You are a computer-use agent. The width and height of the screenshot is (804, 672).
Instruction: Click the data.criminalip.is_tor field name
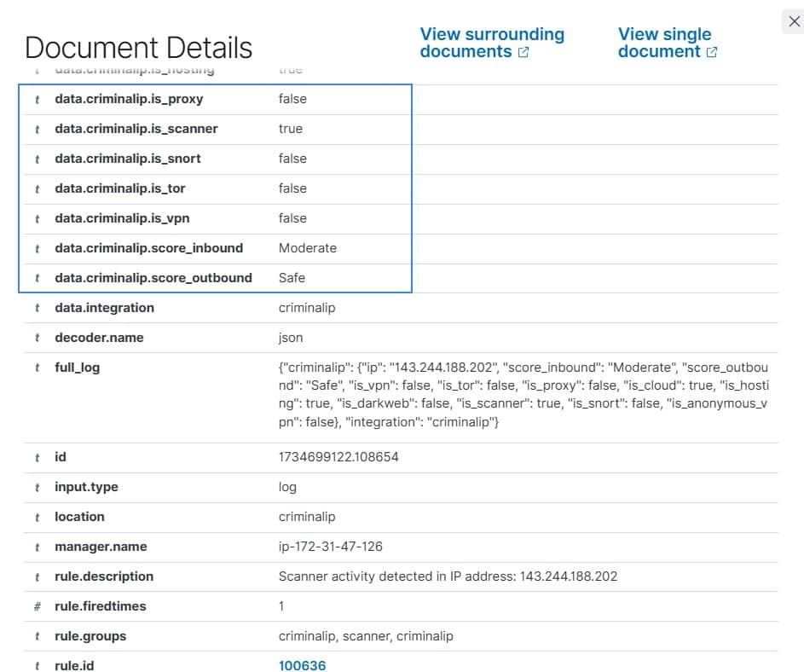119,188
